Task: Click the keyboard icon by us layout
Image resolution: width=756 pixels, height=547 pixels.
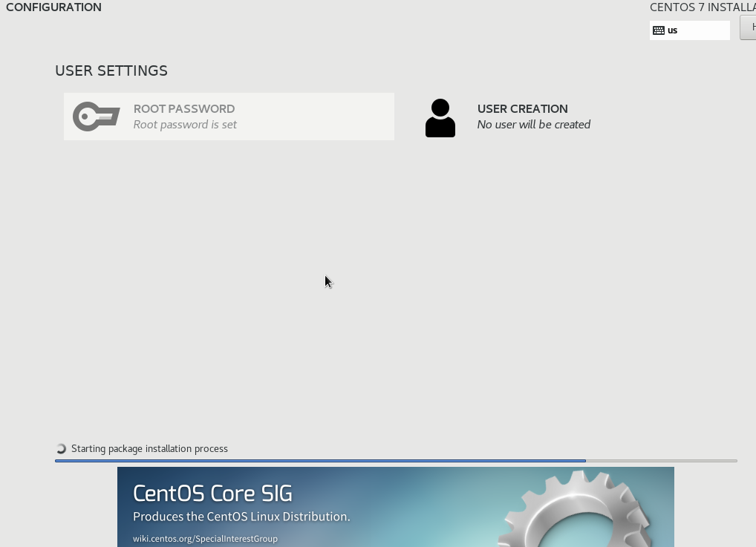Action: coord(659,30)
